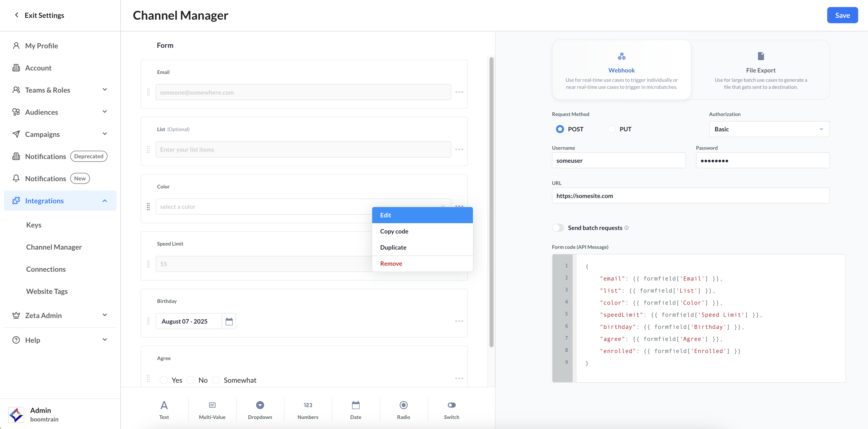
Task: Select the PUT request method
Action: (x=612, y=129)
